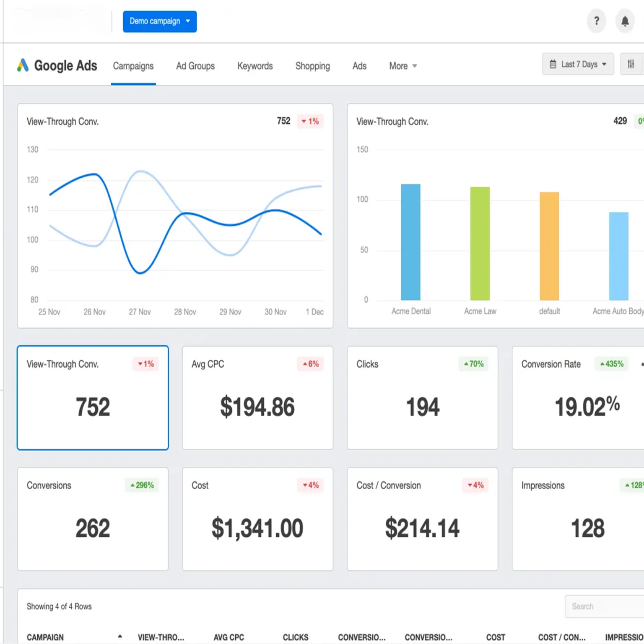The width and height of the screenshot is (644, 644).
Task: Open the help menu via question mark icon
Action: click(596, 21)
